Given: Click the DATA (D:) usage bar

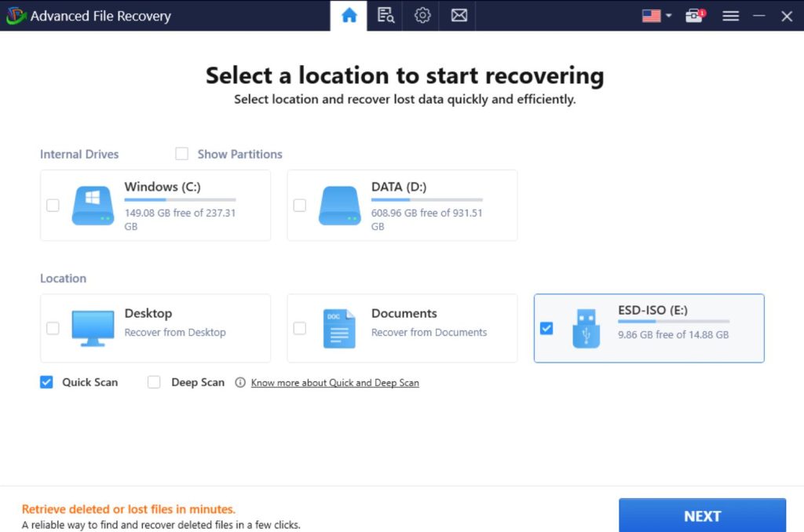Looking at the screenshot, I should click(x=426, y=199).
